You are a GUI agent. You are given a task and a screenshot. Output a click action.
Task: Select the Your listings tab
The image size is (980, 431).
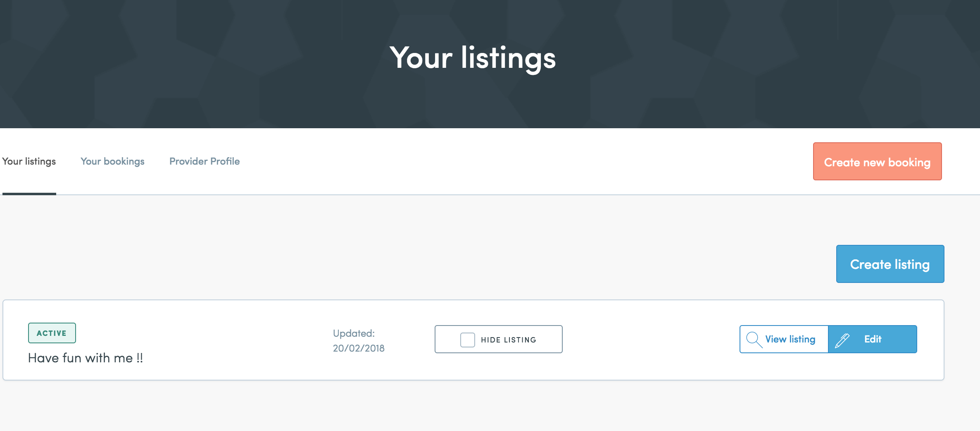[29, 161]
